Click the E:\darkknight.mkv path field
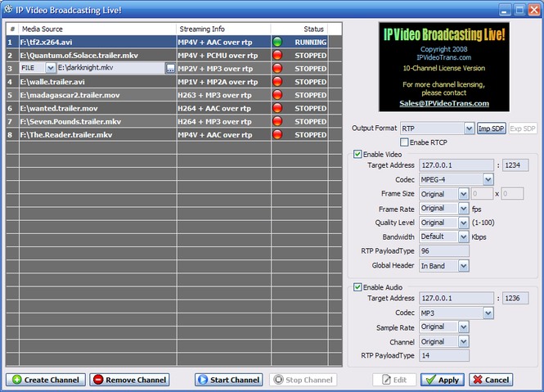This screenshot has width=544, height=392. [110, 68]
